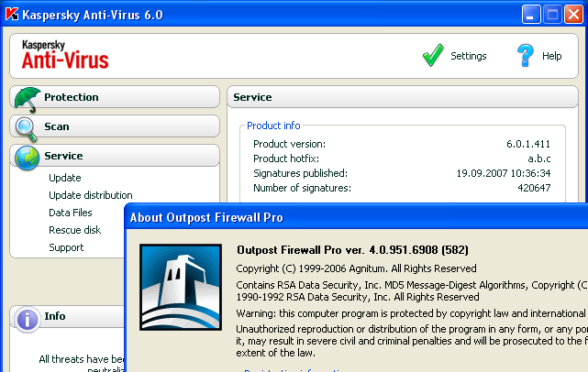Click the Signatures published label
The width and height of the screenshot is (588, 372).
coord(300,173)
